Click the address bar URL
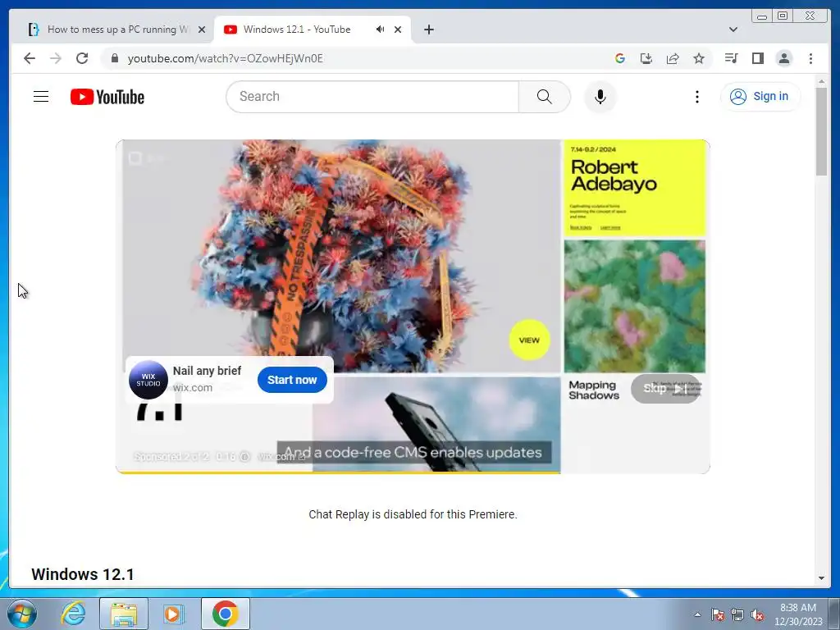The image size is (840, 630). click(x=225, y=58)
